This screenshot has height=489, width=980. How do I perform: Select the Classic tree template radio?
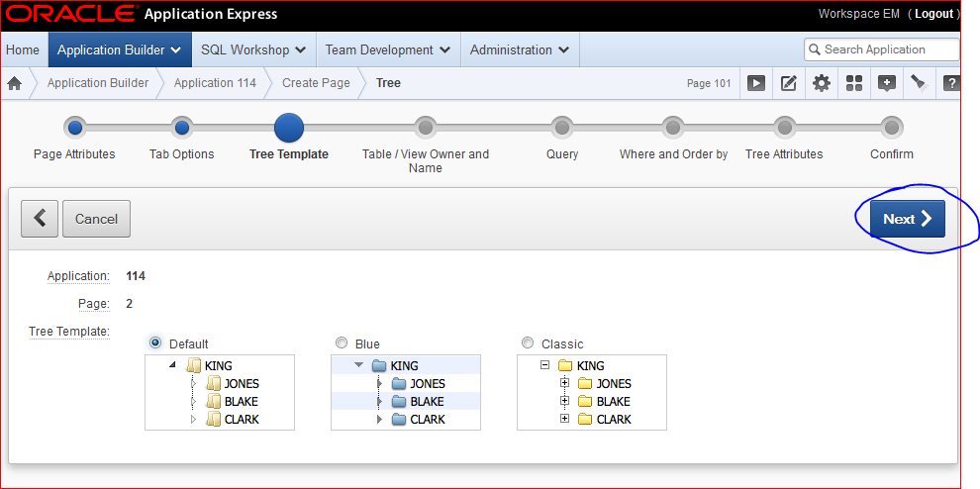click(528, 342)
